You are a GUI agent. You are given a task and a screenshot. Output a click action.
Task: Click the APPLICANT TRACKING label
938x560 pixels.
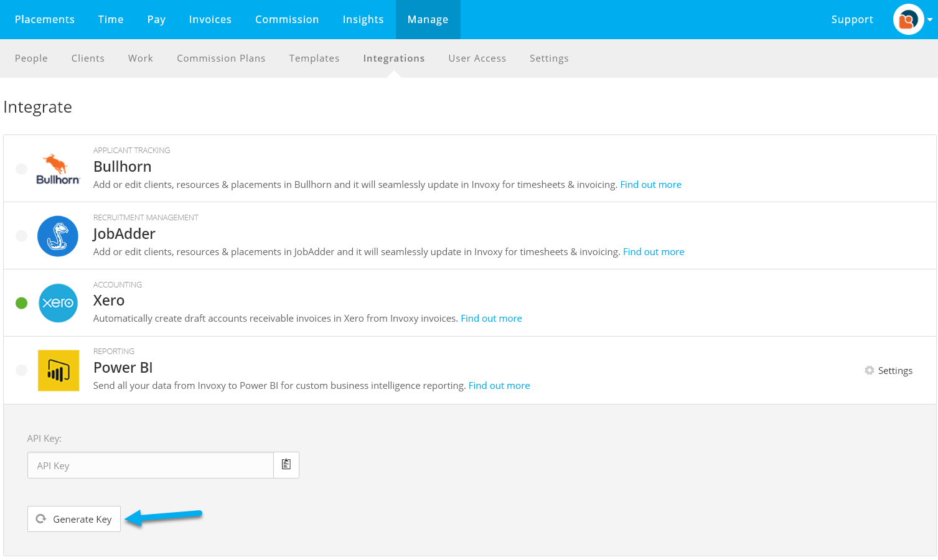(x=132, y=151)
